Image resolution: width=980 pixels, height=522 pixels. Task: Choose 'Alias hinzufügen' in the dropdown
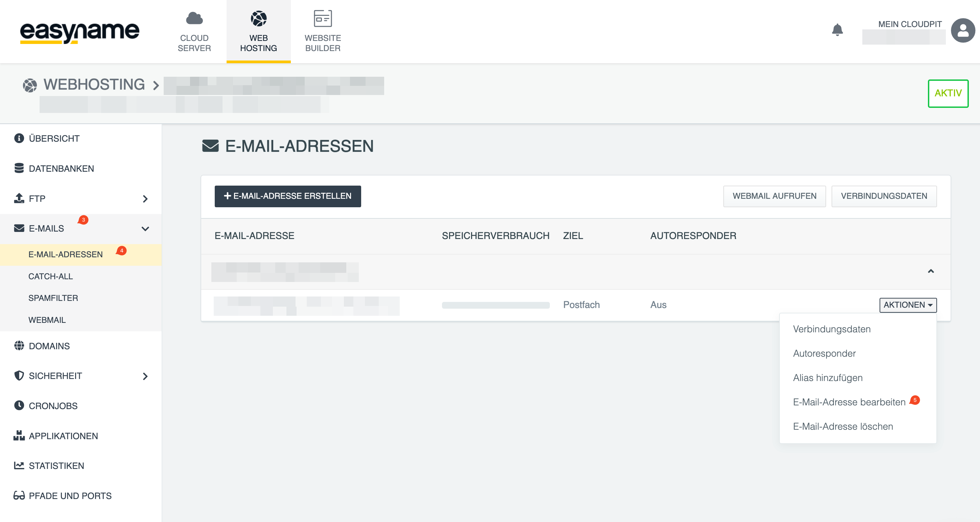[x=827, y=378]
